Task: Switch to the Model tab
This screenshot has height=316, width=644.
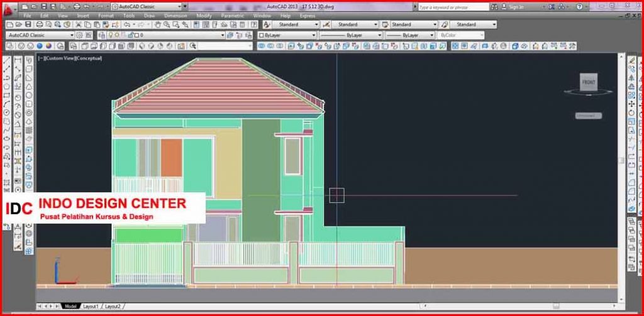Action: (70, 306)
